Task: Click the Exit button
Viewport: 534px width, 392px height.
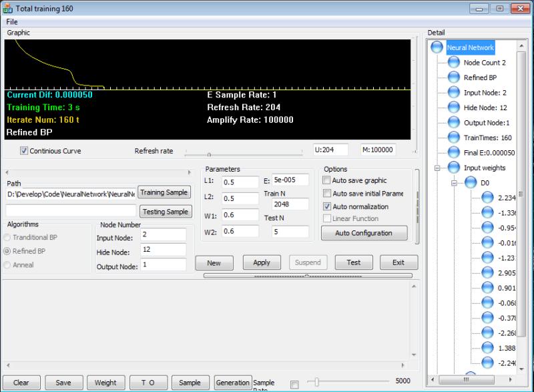Action: pos(398,262)
